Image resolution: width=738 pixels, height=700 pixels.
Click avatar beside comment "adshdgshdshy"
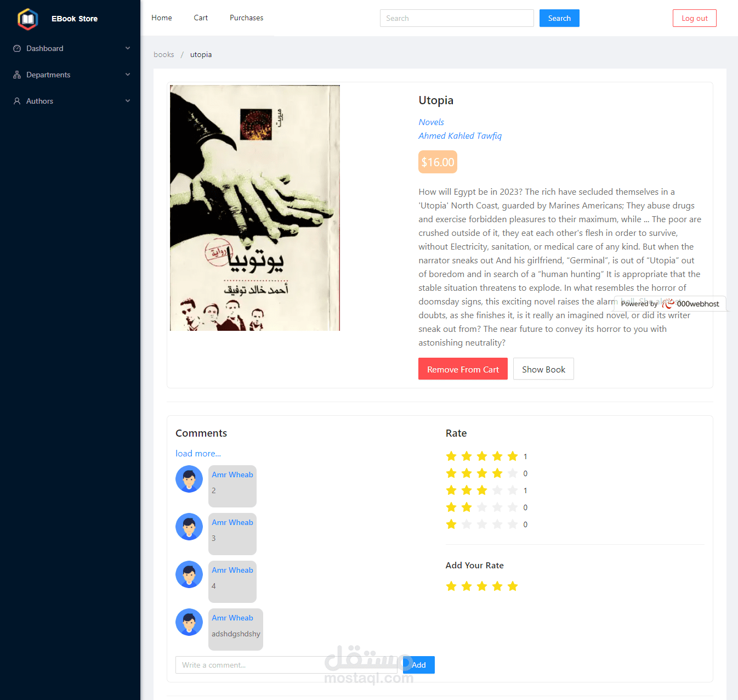pos(189,622)
